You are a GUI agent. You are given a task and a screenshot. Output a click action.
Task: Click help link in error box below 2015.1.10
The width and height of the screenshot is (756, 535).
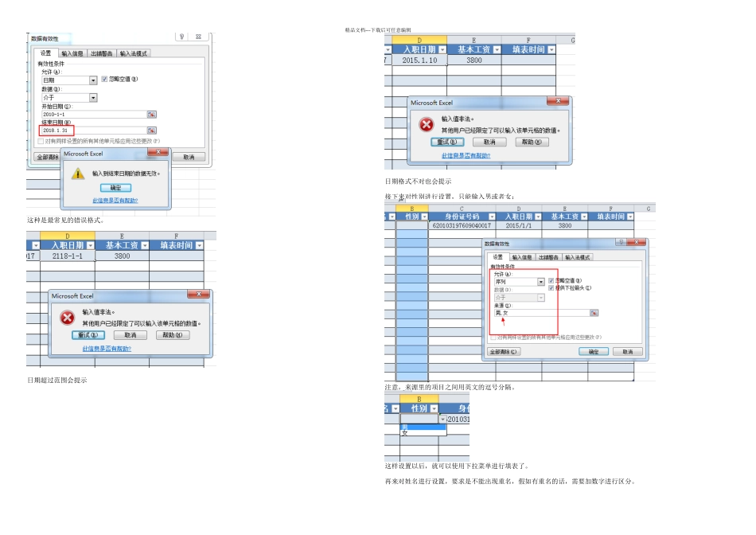466,156
